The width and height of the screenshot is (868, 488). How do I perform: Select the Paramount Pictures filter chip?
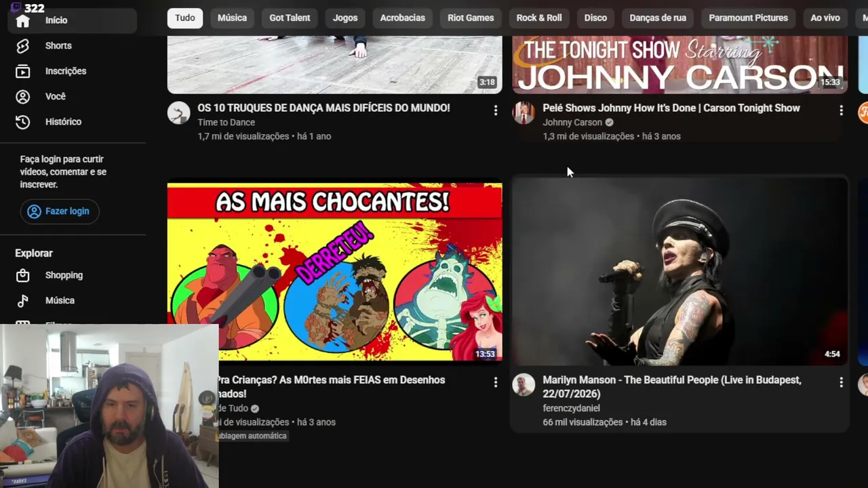click(749, 18)
